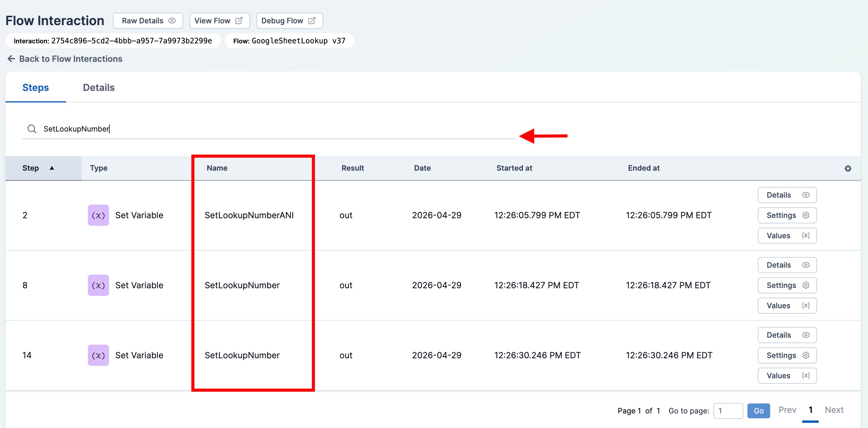This screenshot has width=868, height=428.
Task: Select page 1 in pagination
Action: [810, 410]
